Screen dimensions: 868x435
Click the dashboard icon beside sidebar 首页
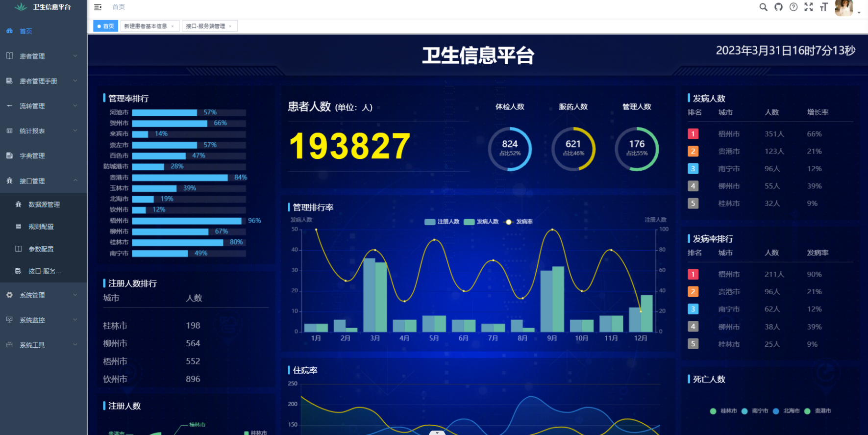click(9, 31)
